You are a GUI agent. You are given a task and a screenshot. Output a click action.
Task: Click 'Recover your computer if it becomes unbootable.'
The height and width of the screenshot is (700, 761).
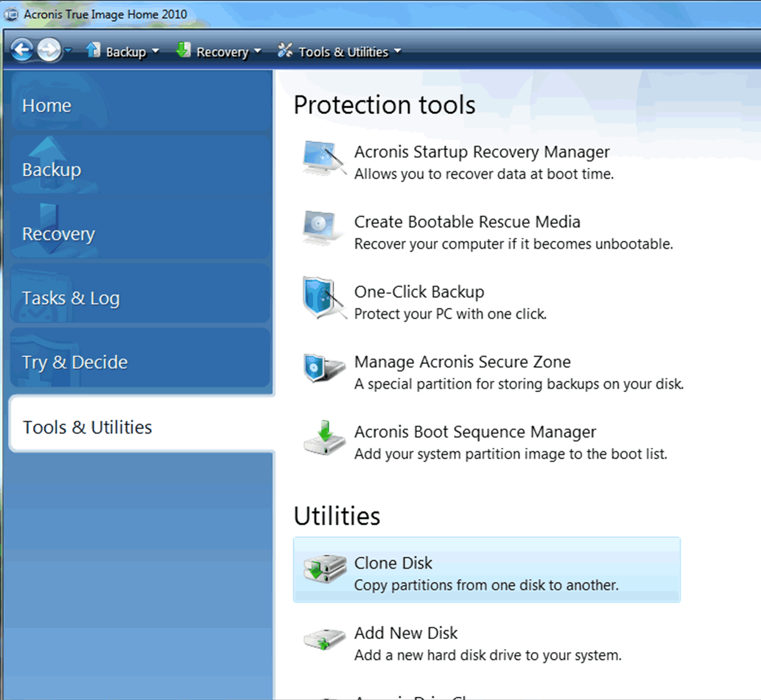[513, 244]
